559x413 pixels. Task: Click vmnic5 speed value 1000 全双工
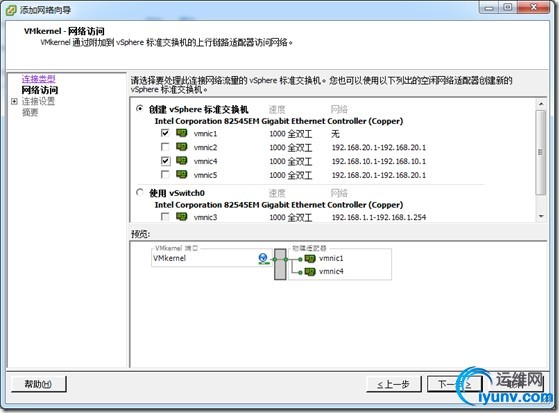(x=291, y=175)
